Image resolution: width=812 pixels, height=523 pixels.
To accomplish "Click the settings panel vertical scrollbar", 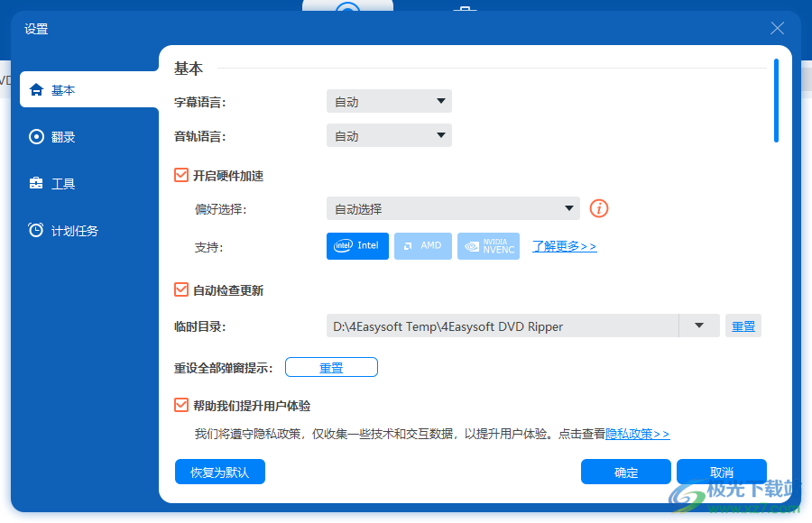I will tap(776, 100).
